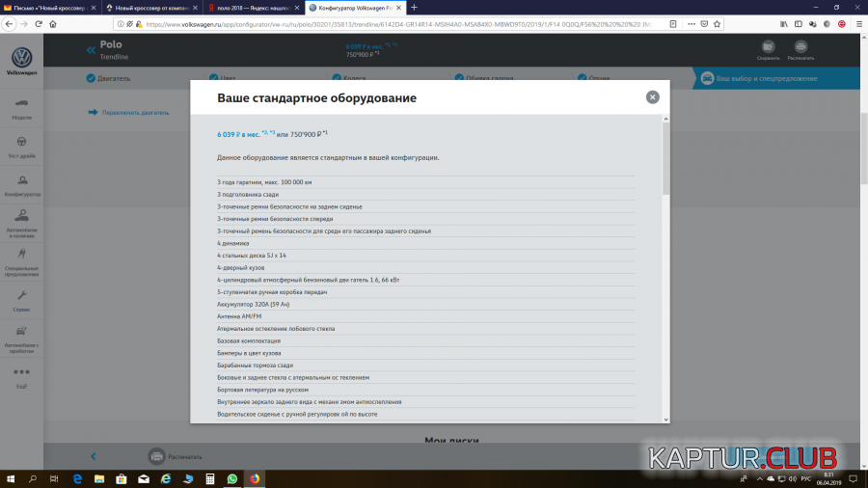Open the Модели sidebar section
This screenshot has width=868, height=488.
21,108
